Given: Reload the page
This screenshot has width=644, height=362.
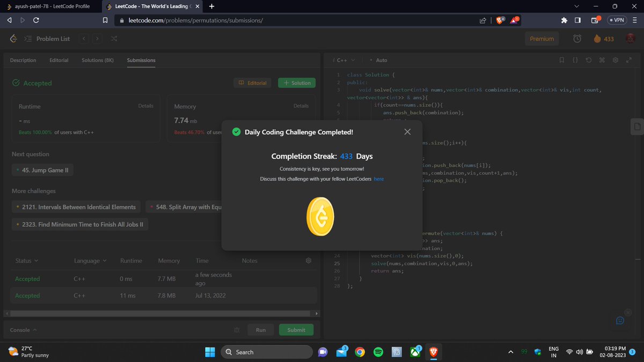Looking at the screenshot, I should click(36, 20).
